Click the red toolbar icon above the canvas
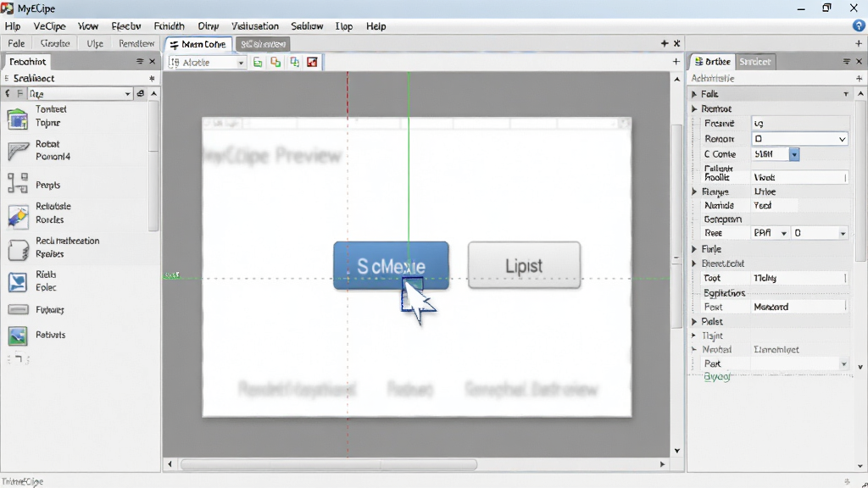The width and height of the screenshot is (868, 488). 312,63
